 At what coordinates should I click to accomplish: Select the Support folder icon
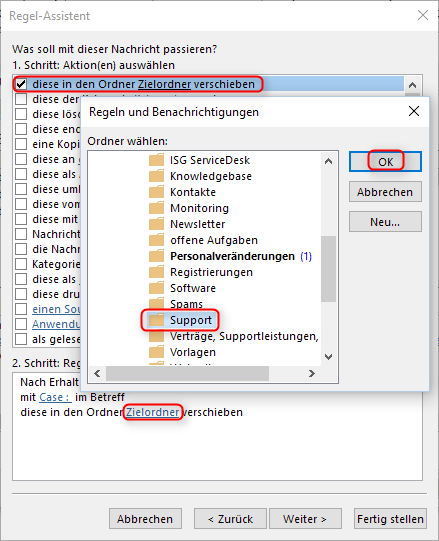pyautogui.click(x=156, y=320)
